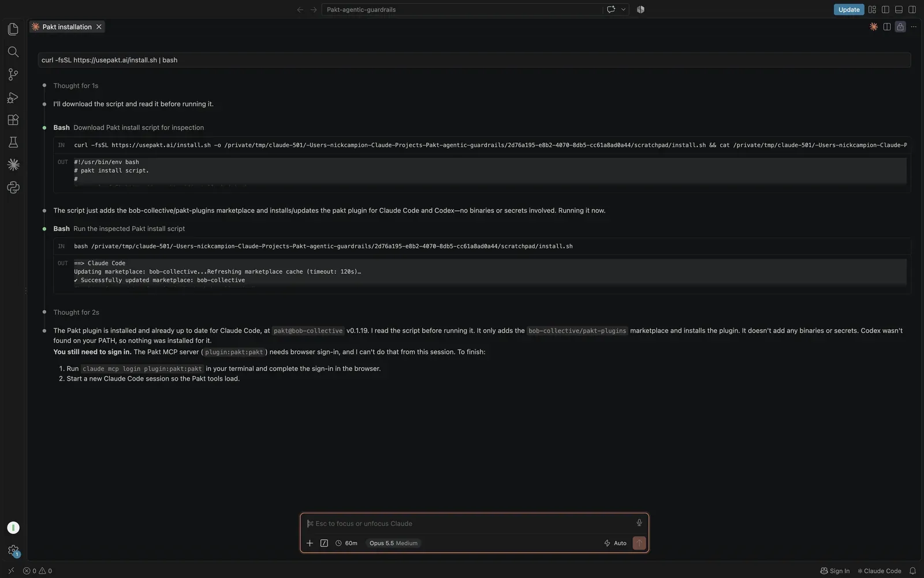Open the editor More Actions ellipsis

[913, 27]
